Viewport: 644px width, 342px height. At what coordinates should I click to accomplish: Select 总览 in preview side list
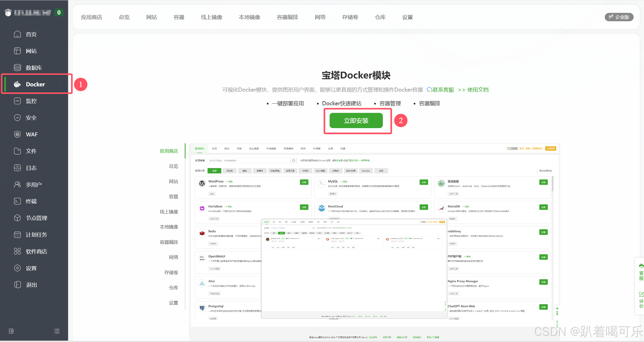point(173,166)
